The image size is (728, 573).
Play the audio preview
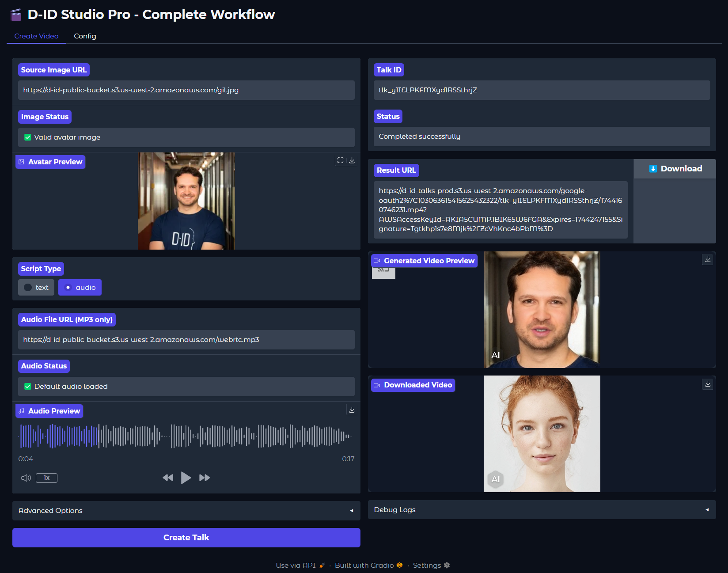click(x=186, y=478)
